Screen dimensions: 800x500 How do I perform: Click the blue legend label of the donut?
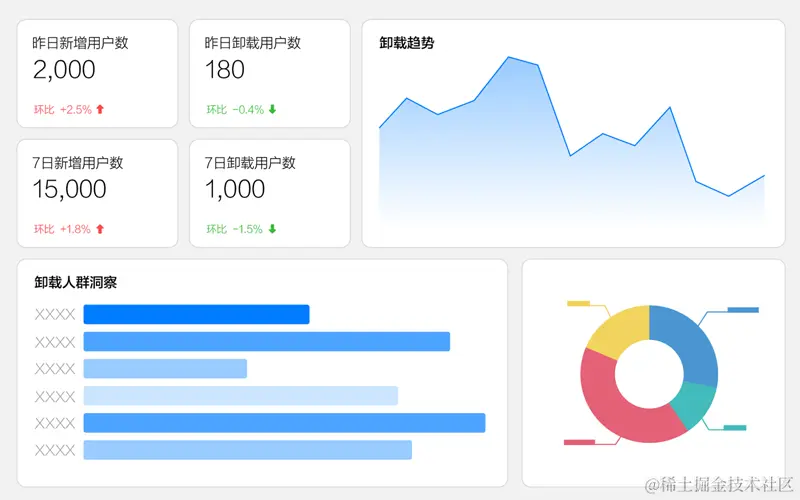tap(743, 310)
